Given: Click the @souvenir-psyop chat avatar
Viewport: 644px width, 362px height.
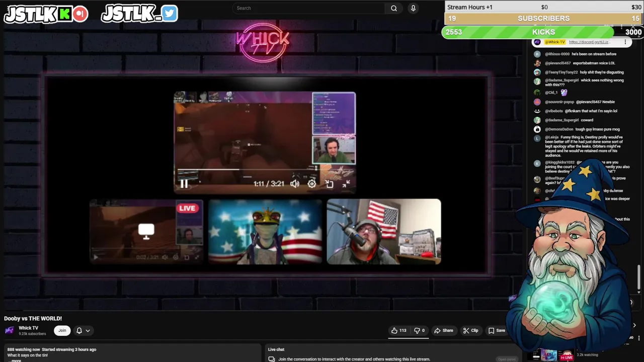Looking at the screenshot, I should 537,102.
